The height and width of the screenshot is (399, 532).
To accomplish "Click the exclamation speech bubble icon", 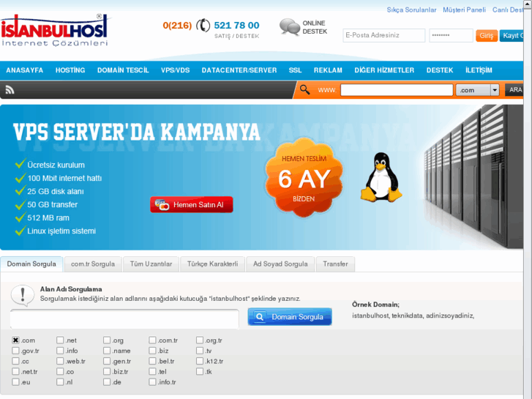I will coord(23,295).
